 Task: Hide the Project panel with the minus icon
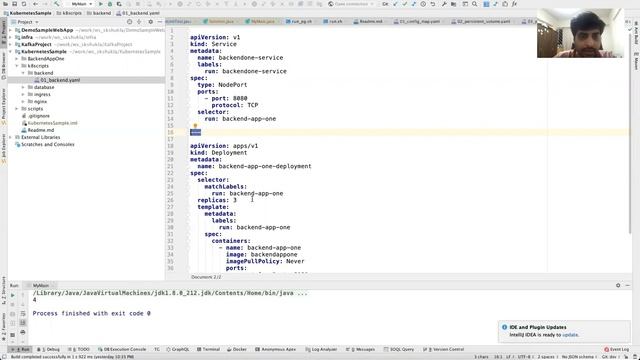[x=160, y=22]
